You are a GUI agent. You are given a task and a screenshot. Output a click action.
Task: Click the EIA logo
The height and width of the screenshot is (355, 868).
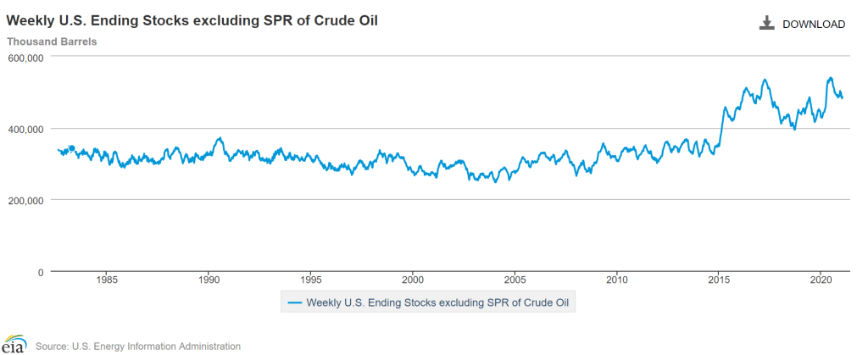pos(14,346)
